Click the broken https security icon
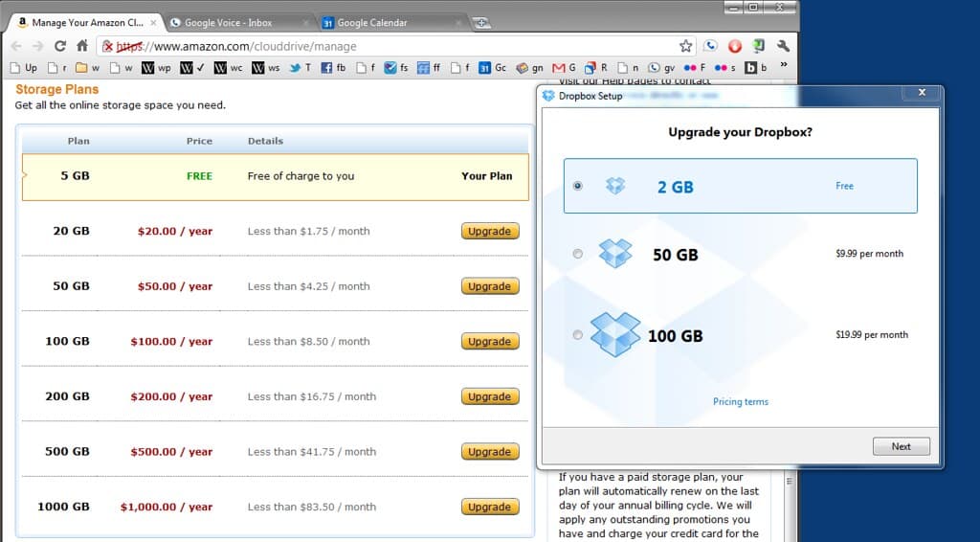Image resolution: width=980 pixels, height=542 pixels. 107,46
